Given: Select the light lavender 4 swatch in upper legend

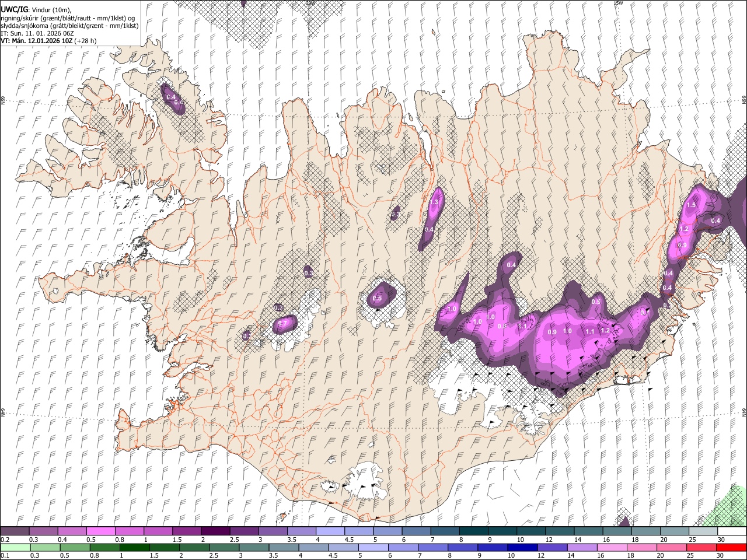Looking at the screenshot, I should click(x=330, y=531).
